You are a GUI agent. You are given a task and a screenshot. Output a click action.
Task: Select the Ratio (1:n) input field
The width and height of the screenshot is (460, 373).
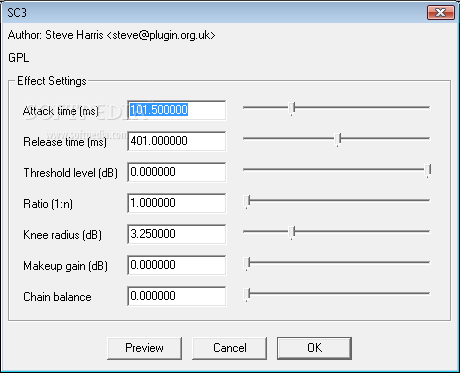pos(176,203)
